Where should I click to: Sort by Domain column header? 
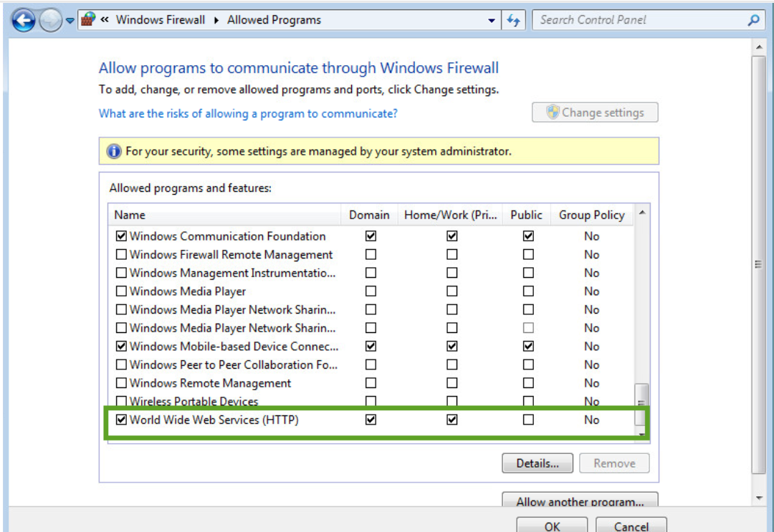point(369,215)
